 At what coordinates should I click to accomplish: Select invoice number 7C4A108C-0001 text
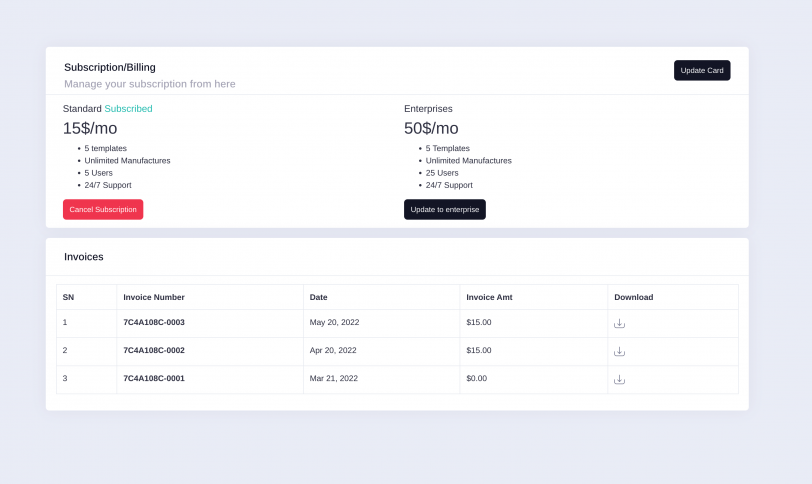pos(154,378)
